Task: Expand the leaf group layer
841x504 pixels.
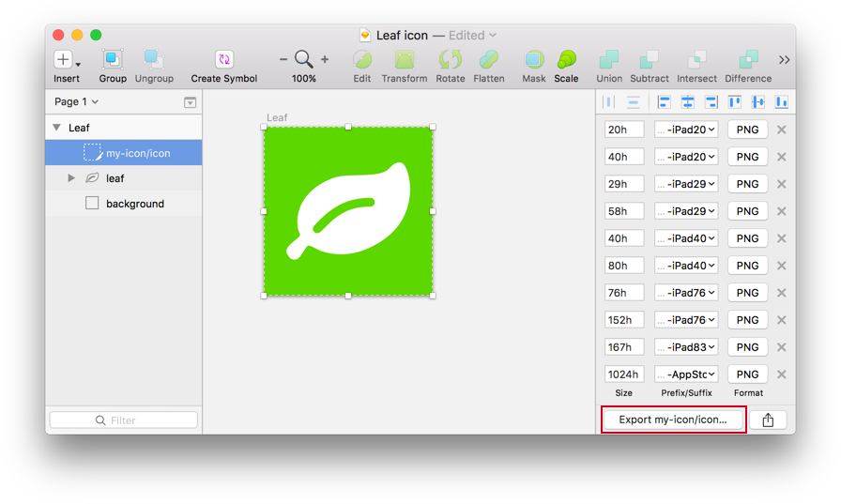Action: [x=70, y=178]
